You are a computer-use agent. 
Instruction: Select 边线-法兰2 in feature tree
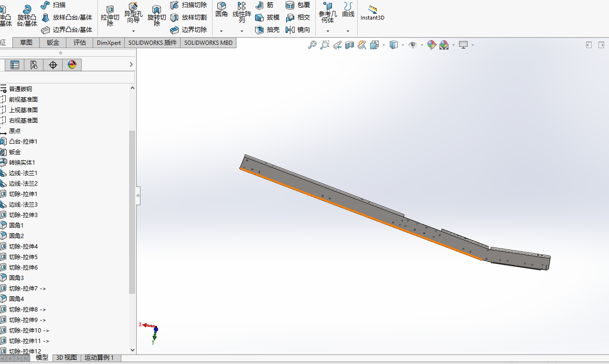tap(23, 183)
